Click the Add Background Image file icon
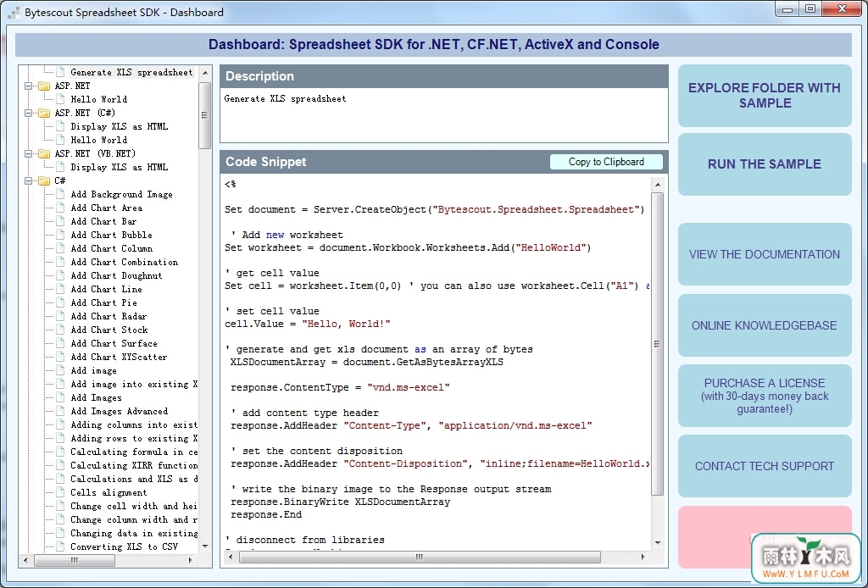Viewport: 868px width, 588px height. [x=60, y=194]
